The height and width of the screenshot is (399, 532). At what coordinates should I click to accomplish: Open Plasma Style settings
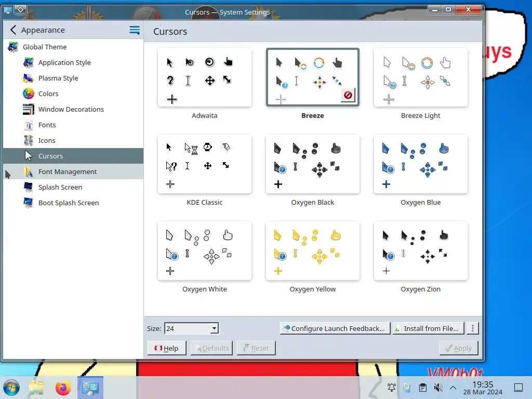pyautogui.click(x=73, y=78)
